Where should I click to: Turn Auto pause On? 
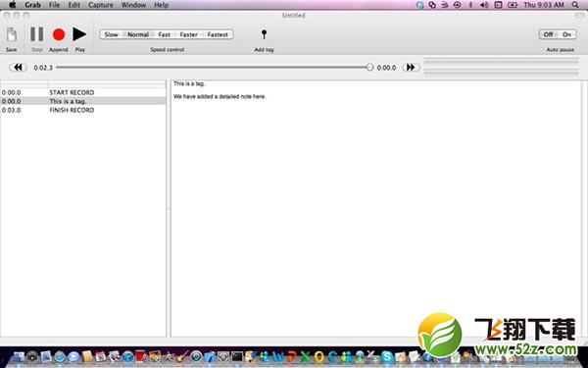point(566,34)
